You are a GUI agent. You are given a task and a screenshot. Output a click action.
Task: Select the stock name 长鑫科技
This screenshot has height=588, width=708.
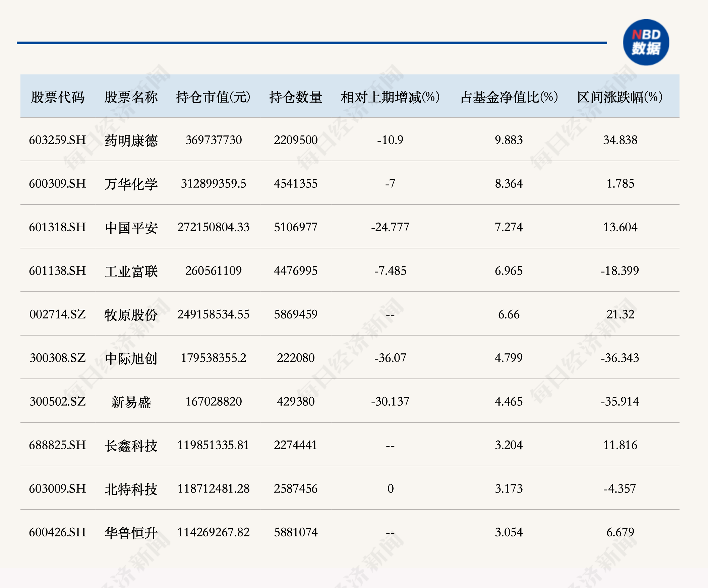click(131, 446)
